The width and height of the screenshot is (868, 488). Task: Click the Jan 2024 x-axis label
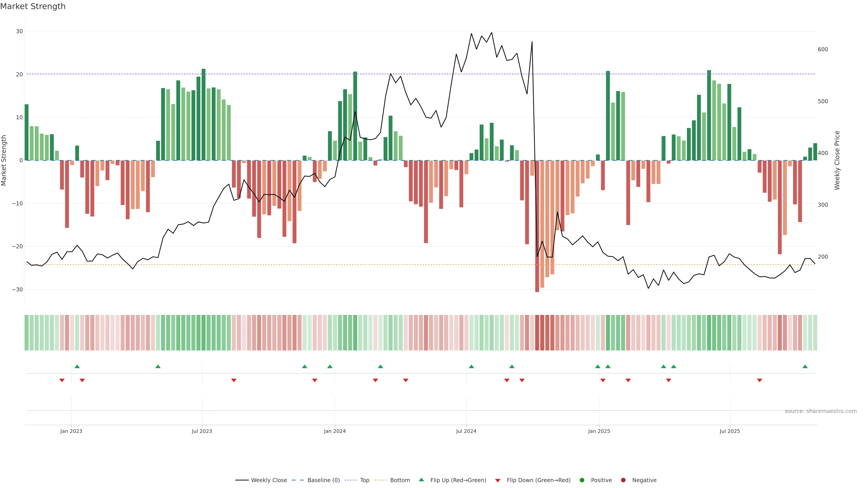coord(335,431)
